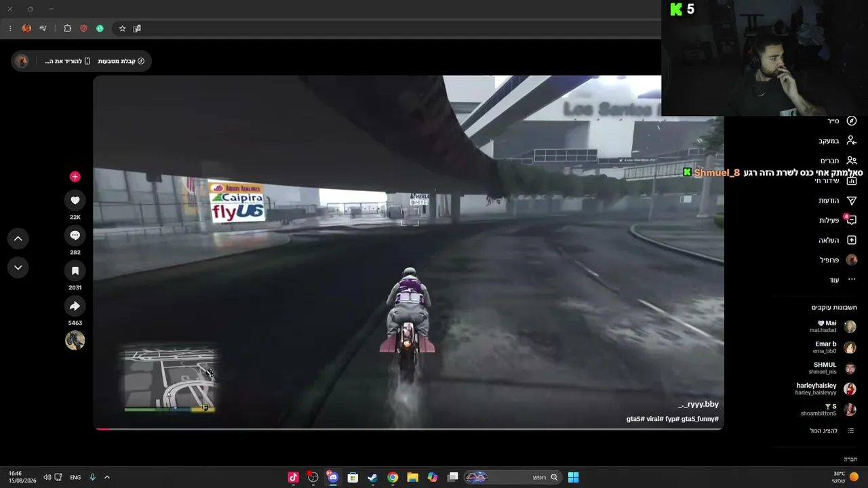Viewport: 868px width, 488px height.
Task: Click the volume speaker tray icon
Action: coord(47,477)
